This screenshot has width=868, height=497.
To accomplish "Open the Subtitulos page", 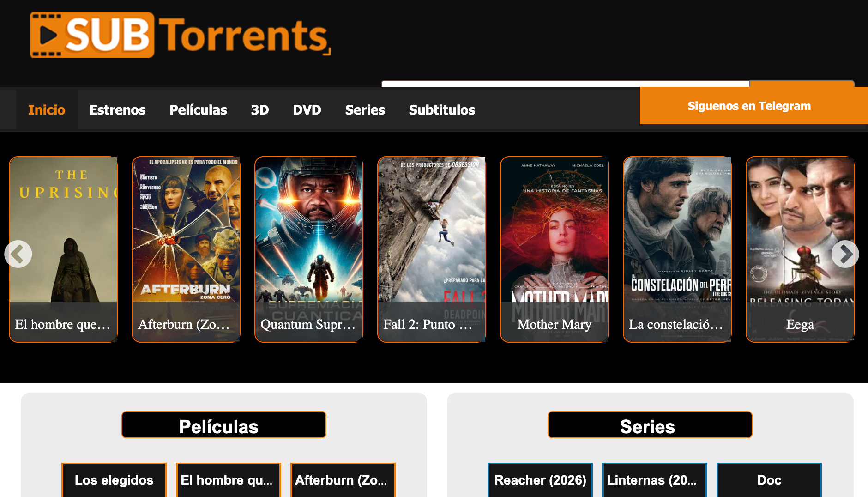I will [442, 110].
